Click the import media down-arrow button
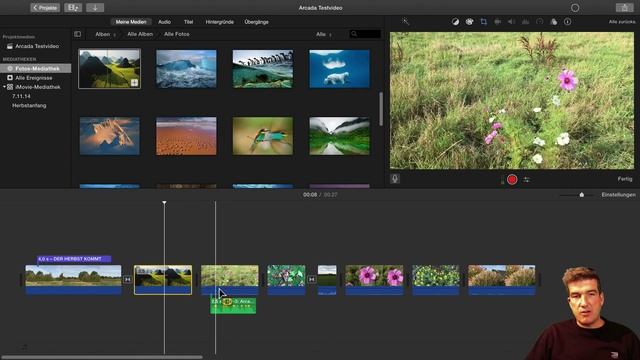Screen dimensions: 640x360 (x=95, y=7)
